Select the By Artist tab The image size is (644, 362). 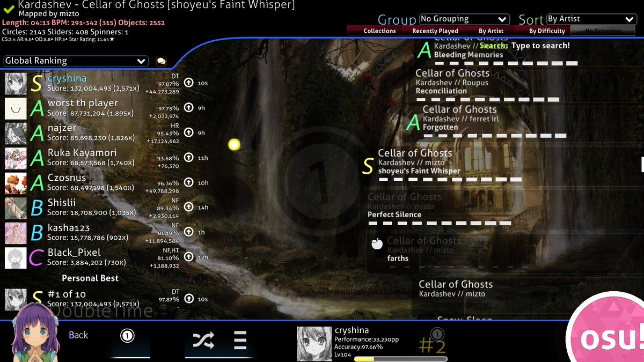491,31
